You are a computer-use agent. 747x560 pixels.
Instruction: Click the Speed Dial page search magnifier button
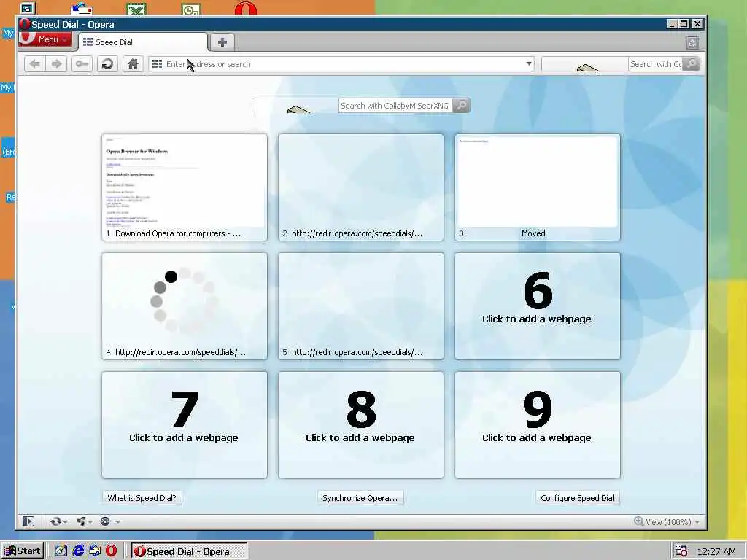point(461,106)
